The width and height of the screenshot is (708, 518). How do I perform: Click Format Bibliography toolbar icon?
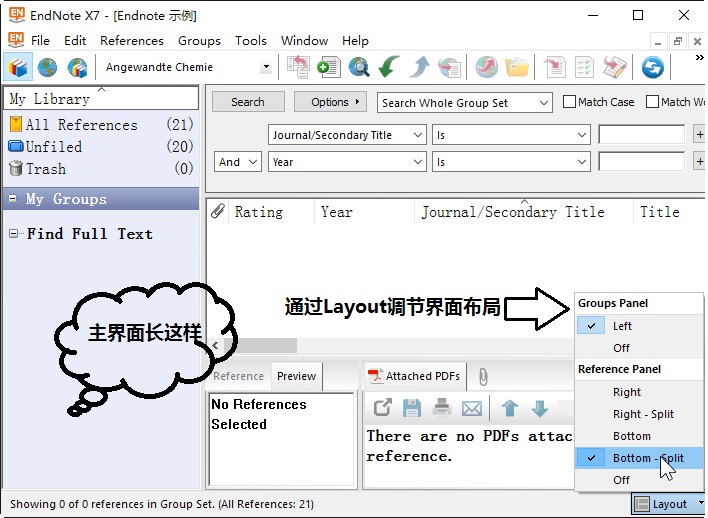[584, 67]
